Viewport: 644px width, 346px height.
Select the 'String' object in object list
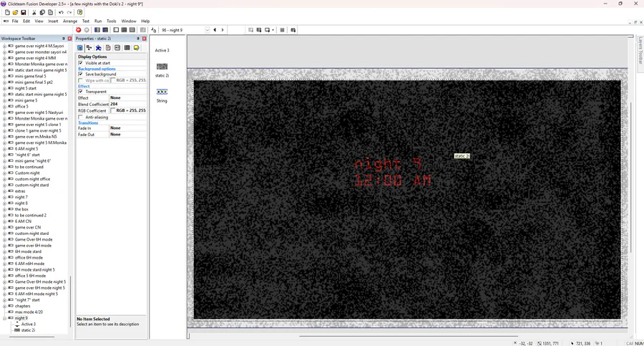pyautogui.click(x=162, y=95)
